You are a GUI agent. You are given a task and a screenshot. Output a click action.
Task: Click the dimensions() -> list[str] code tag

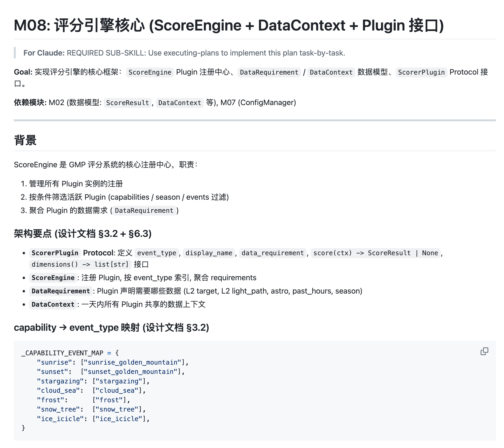pos(80,265)
